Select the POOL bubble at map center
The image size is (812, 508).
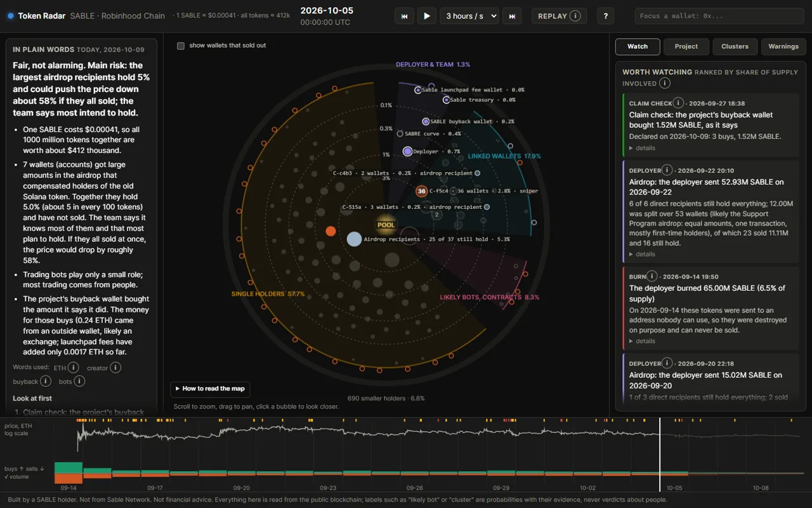386,225
